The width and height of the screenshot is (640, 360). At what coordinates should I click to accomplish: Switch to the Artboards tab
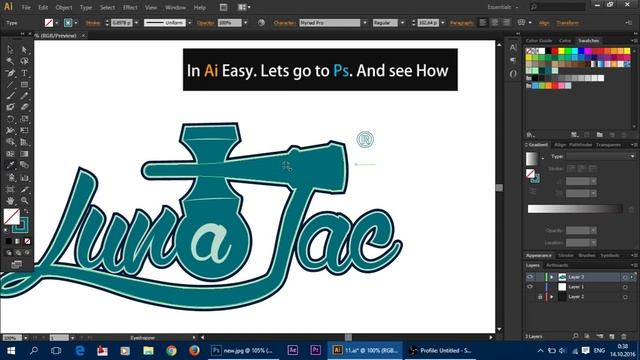click(x=557, y=265)
